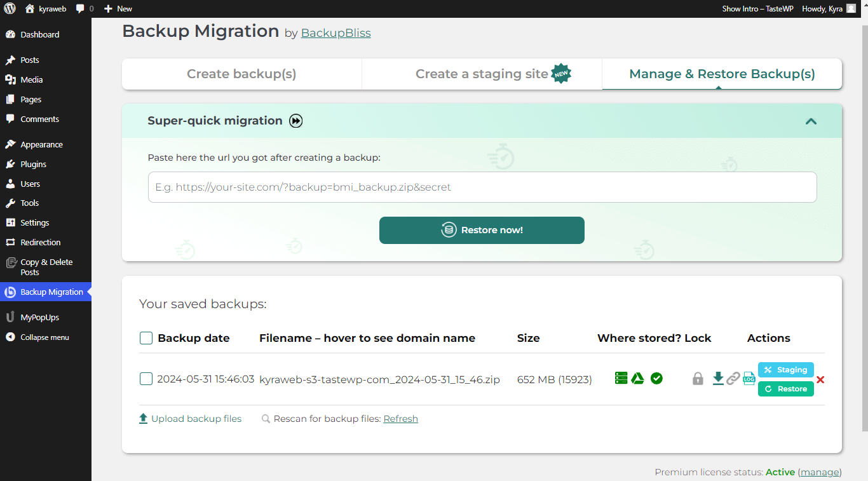Delete the backup with the red X
This screenshot has width=868, height=481.
(820, 379)
